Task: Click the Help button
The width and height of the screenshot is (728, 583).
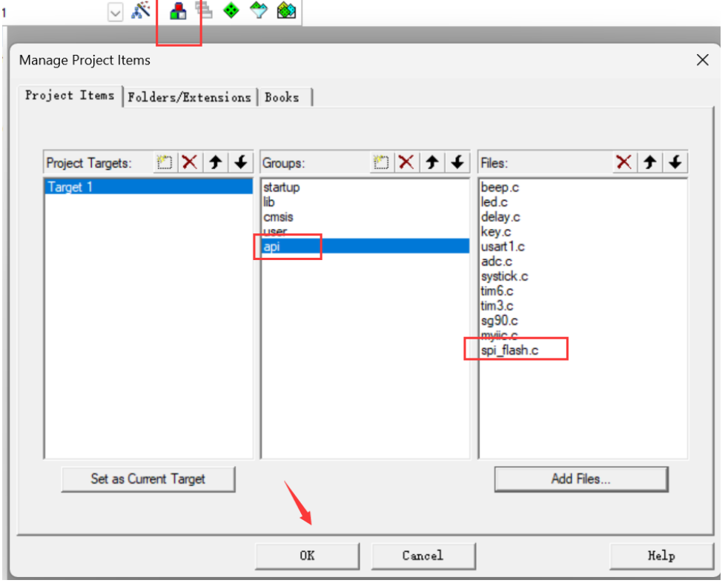Action: (x=661, y=556)
